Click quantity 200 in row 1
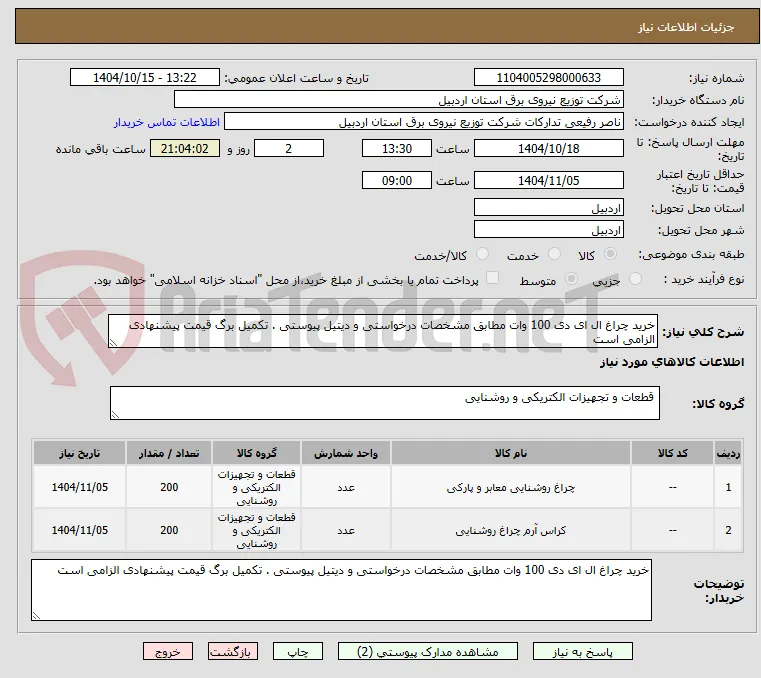Viewport: 761px width, 678px height. tap(169, 487)
